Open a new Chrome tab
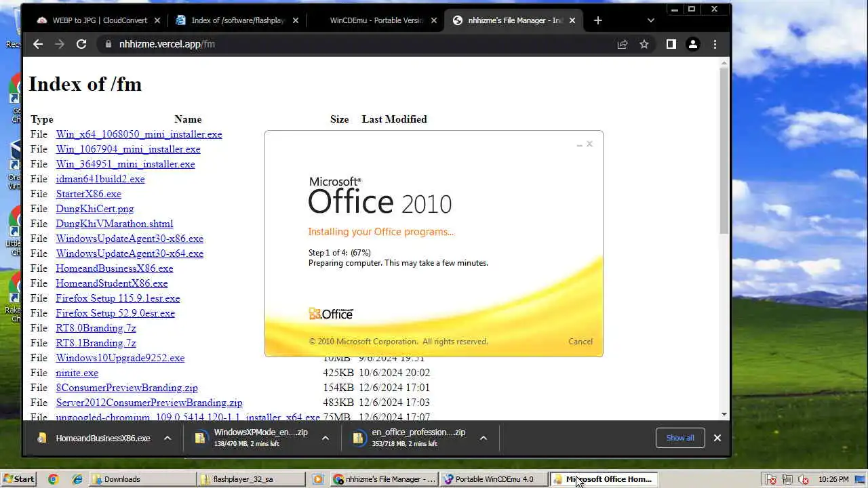The width and height of the screenshot is (868, 488). 597,20
